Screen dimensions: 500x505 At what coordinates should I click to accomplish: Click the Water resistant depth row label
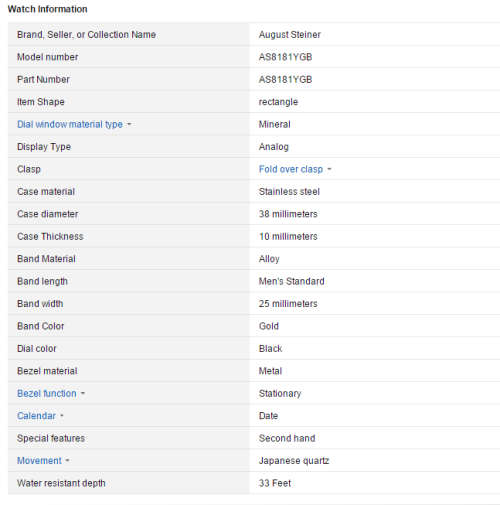tap(61, 483)
